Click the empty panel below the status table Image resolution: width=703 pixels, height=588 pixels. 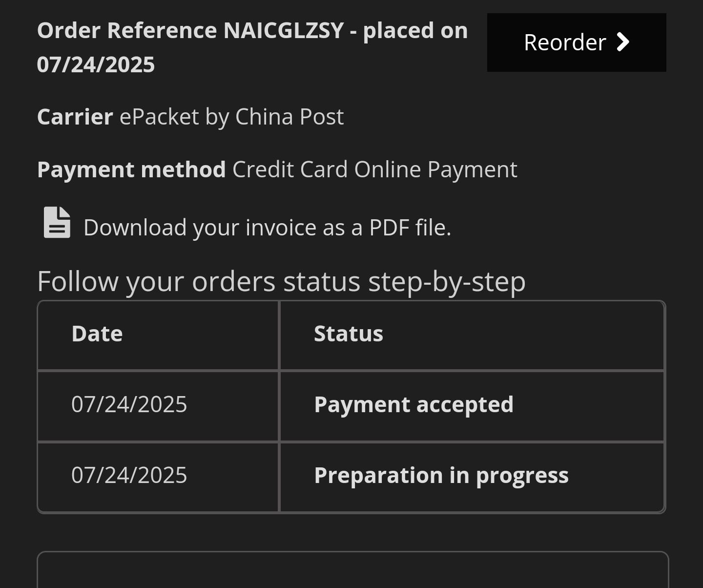[x=352, y=569]
